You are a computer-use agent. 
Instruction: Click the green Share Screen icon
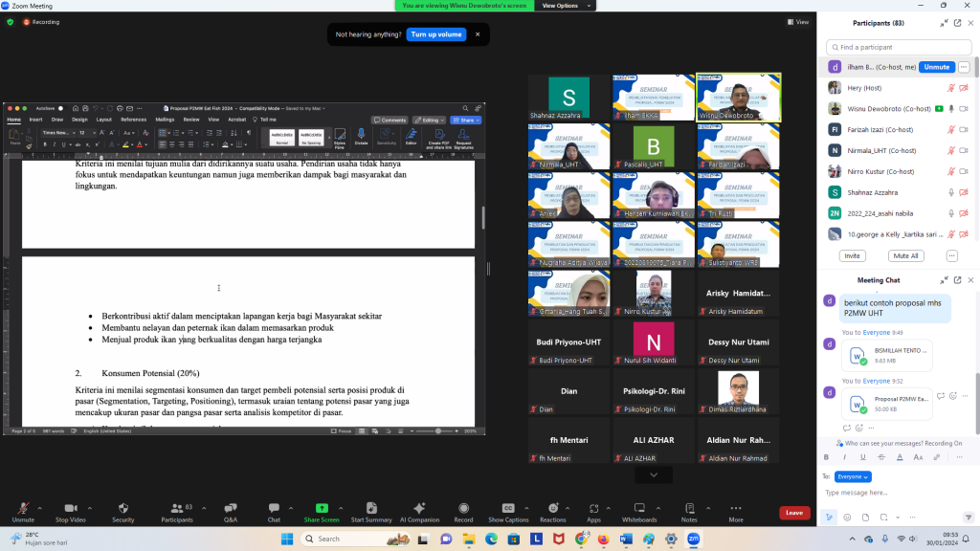[x=322, y=508]
